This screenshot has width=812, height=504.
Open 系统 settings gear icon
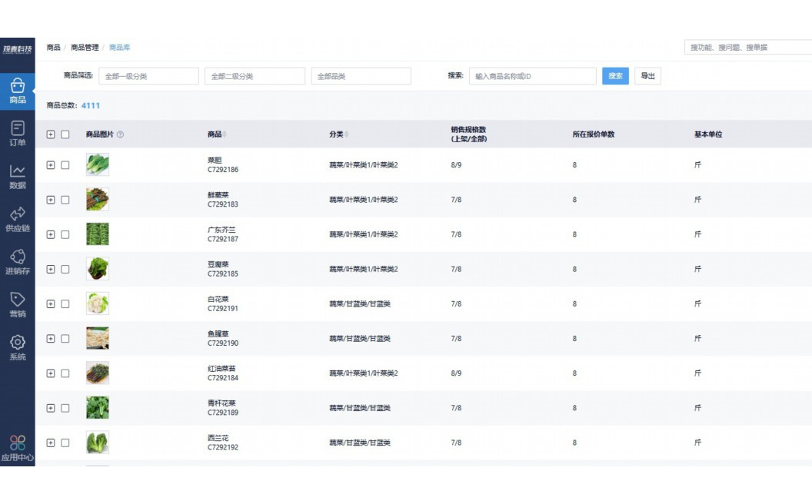click(17, 347)
